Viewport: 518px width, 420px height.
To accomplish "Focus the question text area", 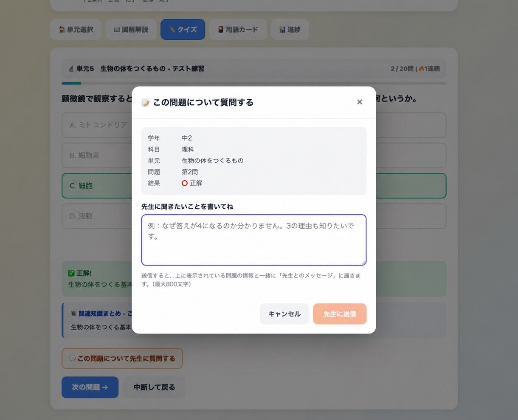I will (x=254, y=240).
